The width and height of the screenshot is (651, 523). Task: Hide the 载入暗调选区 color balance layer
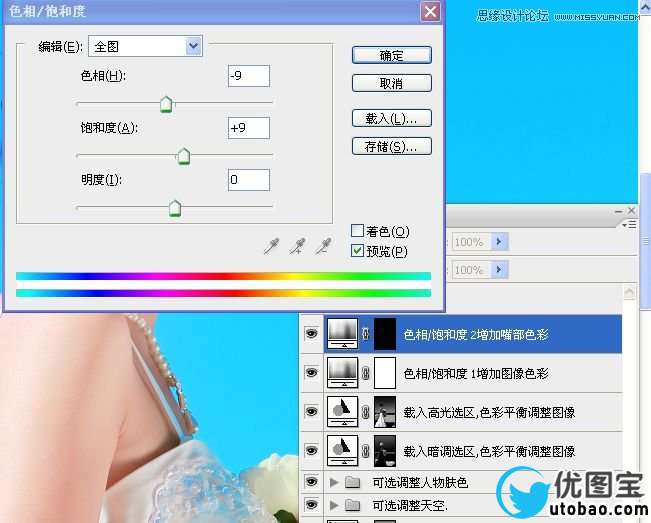311,450
